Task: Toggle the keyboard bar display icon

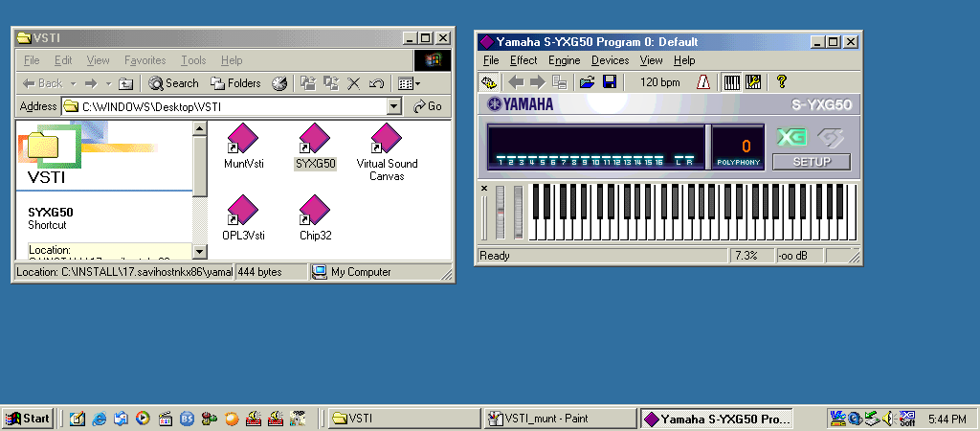Action: pyautogui.click(x=731, y=82)
